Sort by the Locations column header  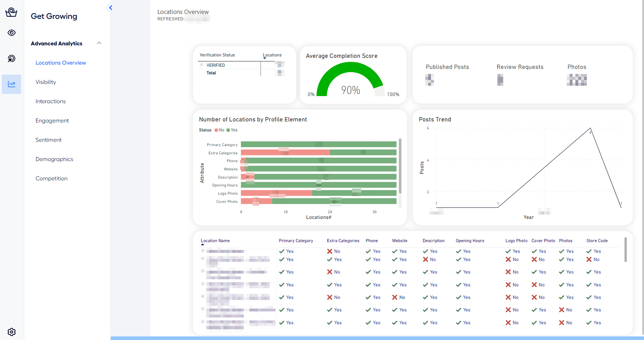(x=272, y=55)
